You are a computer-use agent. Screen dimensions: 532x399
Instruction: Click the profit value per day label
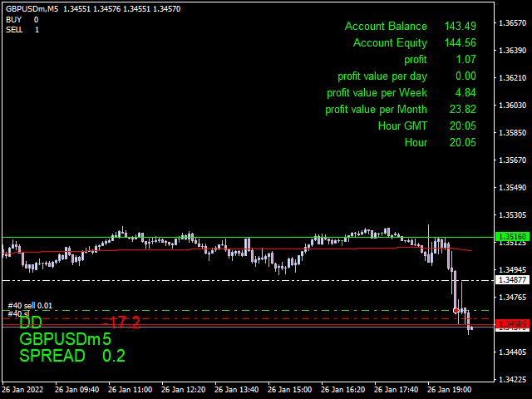tap(382, 76)
